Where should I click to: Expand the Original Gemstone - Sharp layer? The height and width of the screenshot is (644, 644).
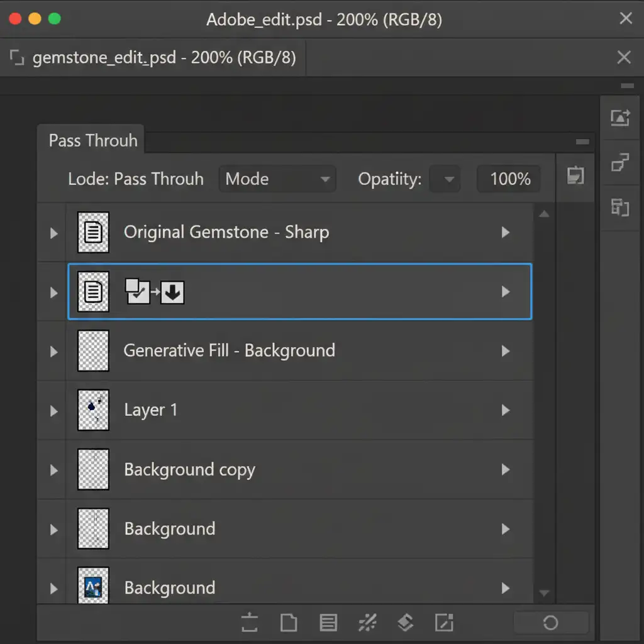click(x=53, y=233)
